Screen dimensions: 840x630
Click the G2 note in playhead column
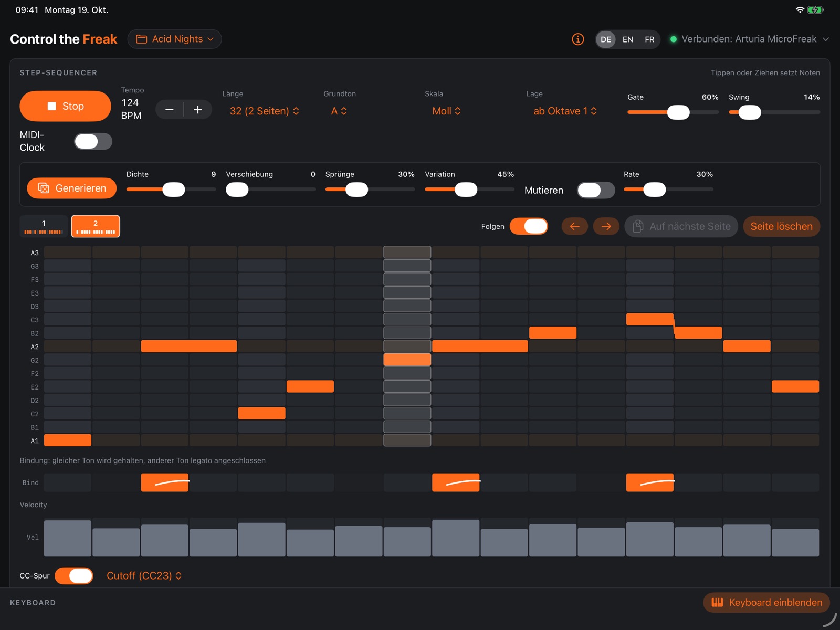(407, 360)
